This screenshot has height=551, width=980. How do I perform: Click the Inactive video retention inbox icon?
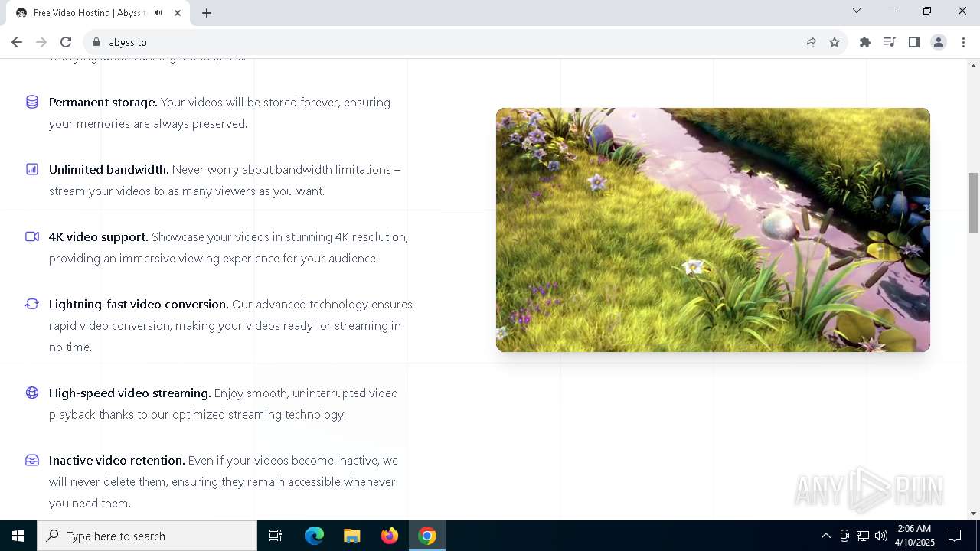point(32,460)
